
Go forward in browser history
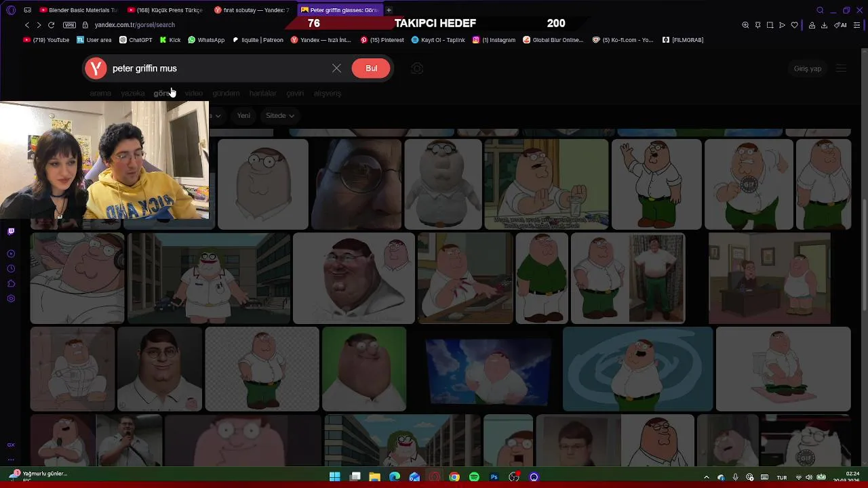click(39, 25)
